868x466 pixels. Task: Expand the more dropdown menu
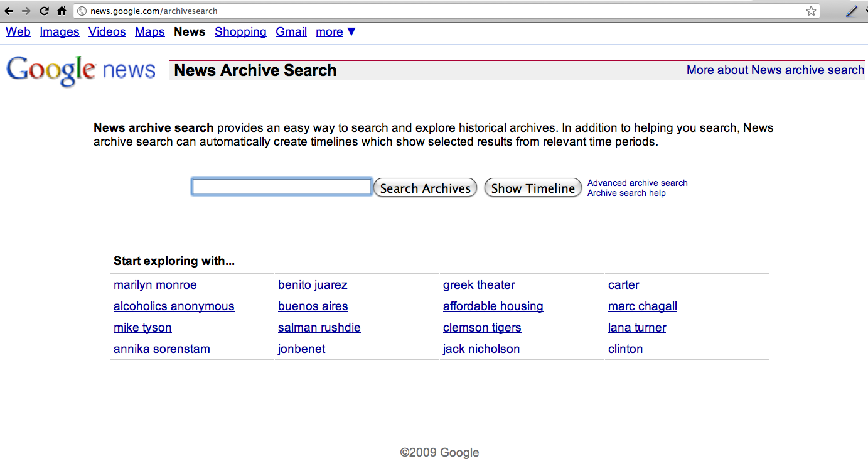336,31
